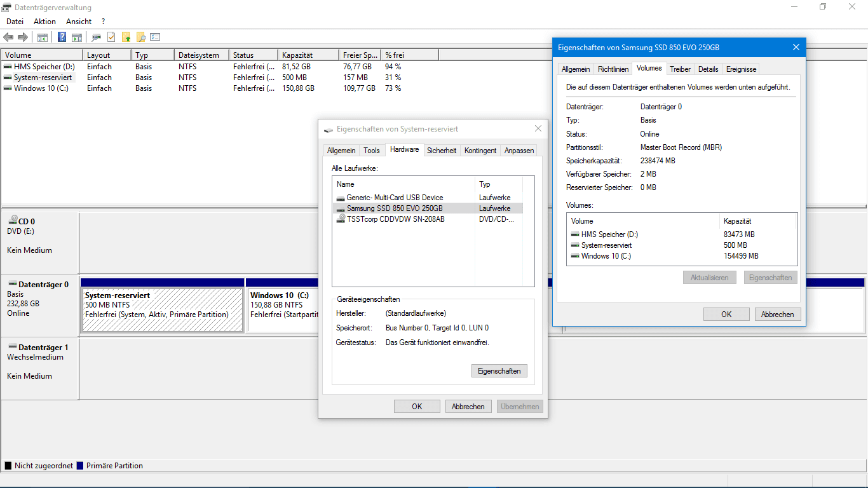Image resolution: width=868 pixels, height=488 pixels.
Task: Open the Treiber tab
Action: (x=680, y=69)
